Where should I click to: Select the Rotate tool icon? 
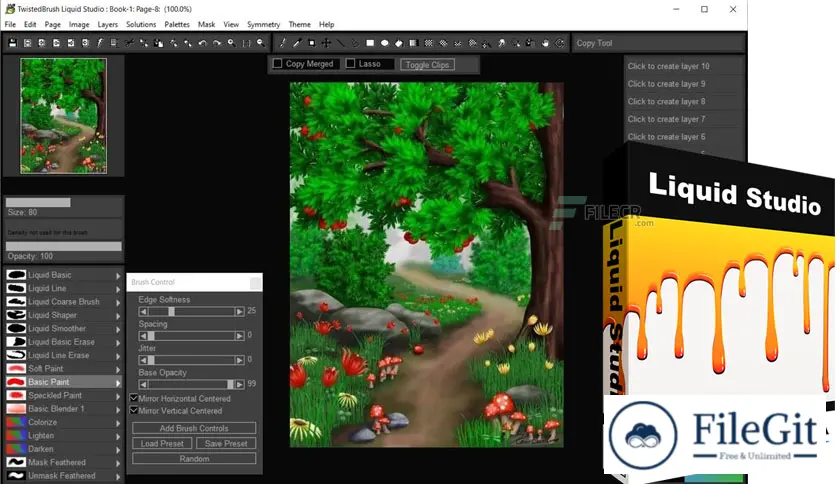point(559,43)
